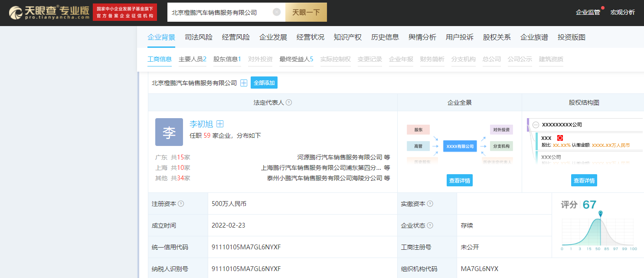Screen dimensions: 644x278
Task: Click help icon beside 法定代表人
Action: pos(289,103)
